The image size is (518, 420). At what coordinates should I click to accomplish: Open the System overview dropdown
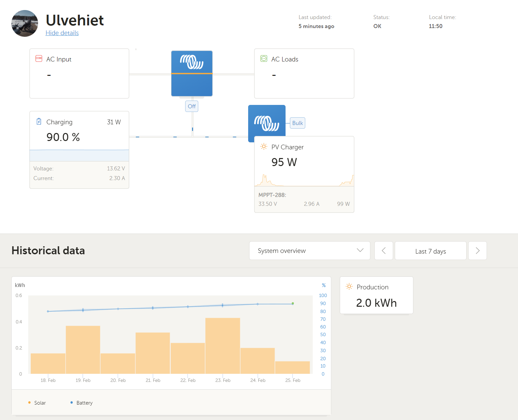point(310,251)
